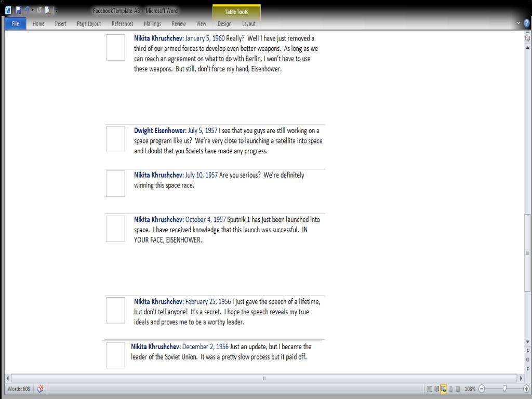Click the horizontal scrollbar left arrow

8,378
